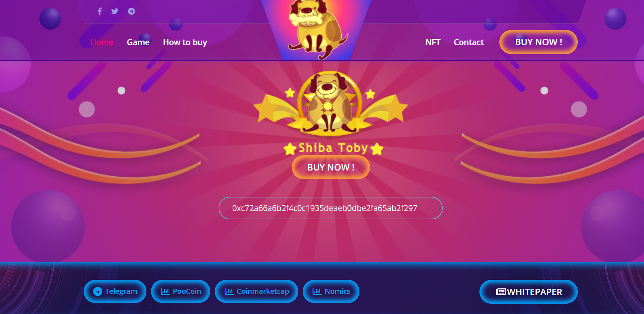Screen dimensions: 644x314
Task: Click the chart icon on PooCoin button
Action: (165, 292)
